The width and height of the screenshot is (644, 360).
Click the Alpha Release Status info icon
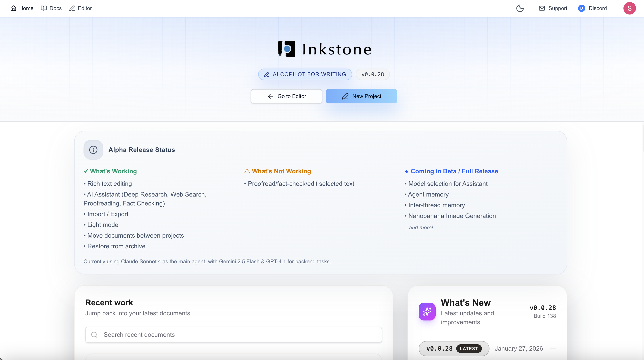(x=93, y=150)
